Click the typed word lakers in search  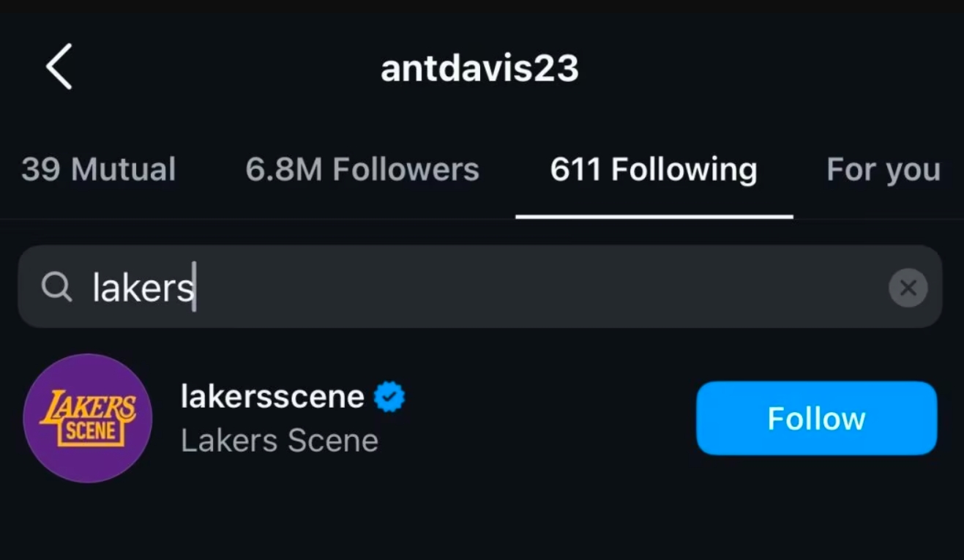point(143,287)
